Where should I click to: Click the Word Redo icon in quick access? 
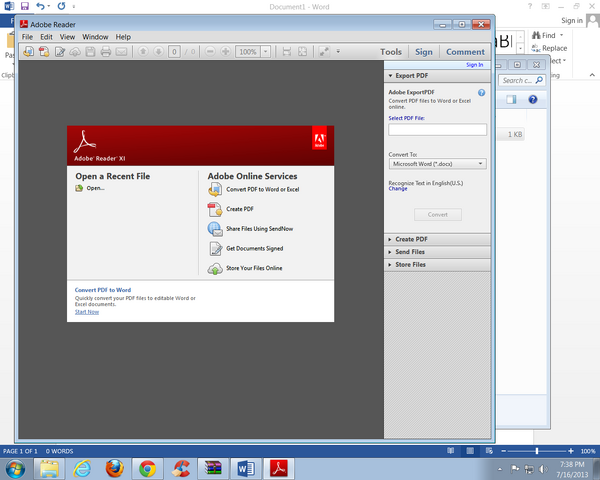[x=61, y=6]
